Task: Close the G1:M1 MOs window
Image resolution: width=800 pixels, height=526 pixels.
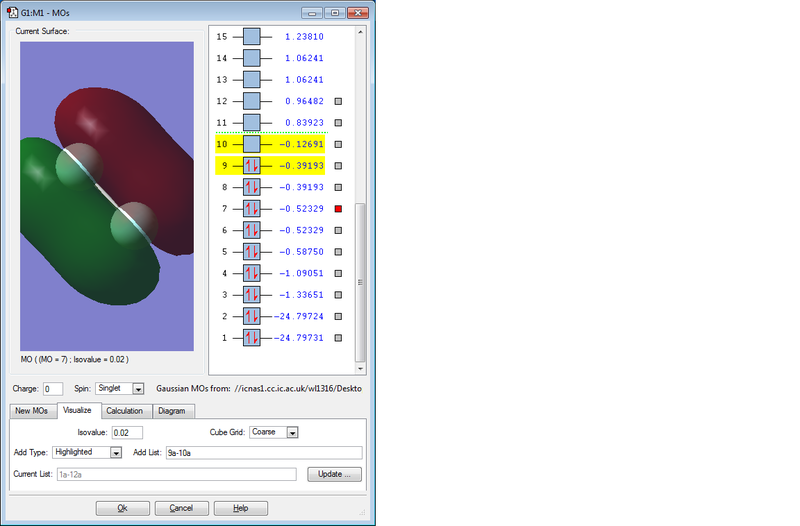Action: pyautogui.click(x=358, y=13)
